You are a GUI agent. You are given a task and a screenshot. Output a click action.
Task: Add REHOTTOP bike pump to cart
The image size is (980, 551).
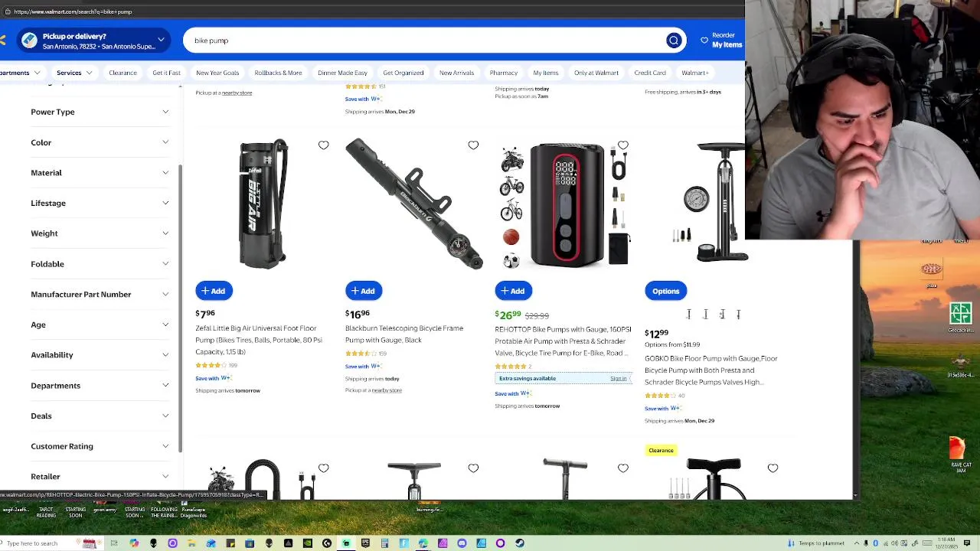[x=514, y=291]
